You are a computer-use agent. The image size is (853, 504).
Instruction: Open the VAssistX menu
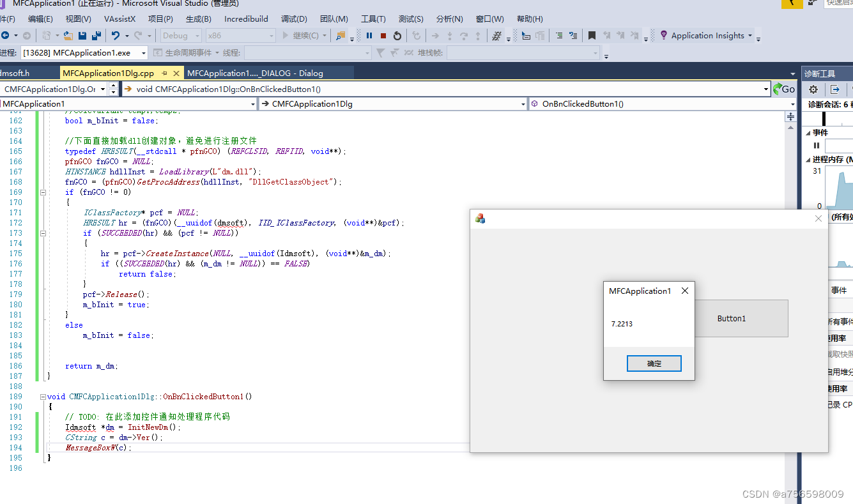120,19
